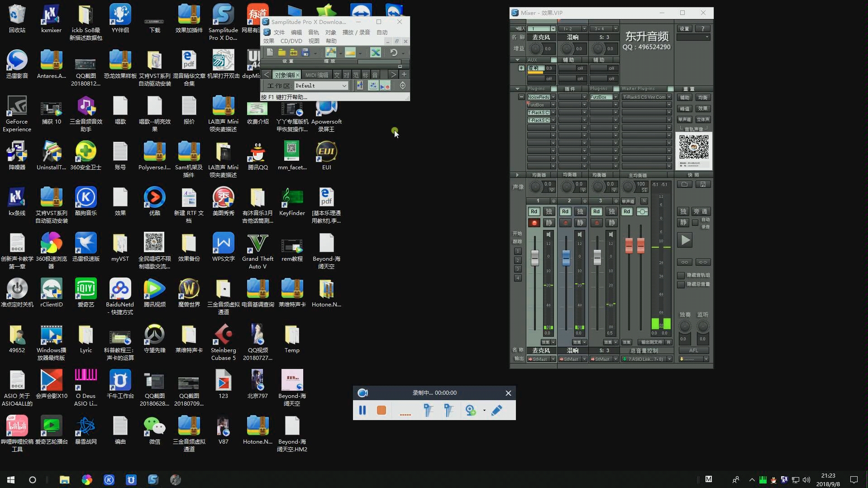Click the 设置 button in mixer
Screen dimensions: 868x488
[685, 29]
